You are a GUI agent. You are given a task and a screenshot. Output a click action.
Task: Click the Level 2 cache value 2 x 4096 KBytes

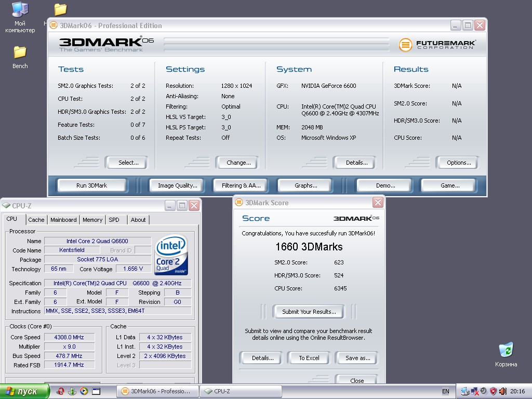165,356
